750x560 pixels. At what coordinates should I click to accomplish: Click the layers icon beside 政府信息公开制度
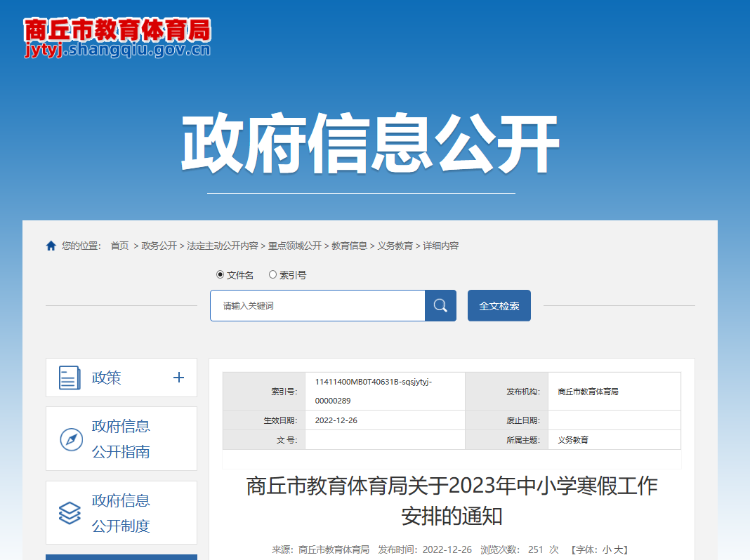tap(70, 513)
